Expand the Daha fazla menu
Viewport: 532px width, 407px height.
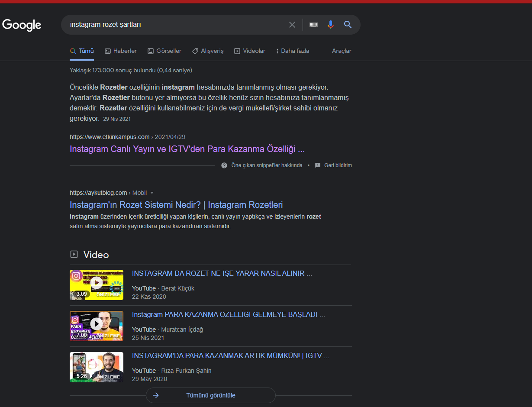click(293, 51)
